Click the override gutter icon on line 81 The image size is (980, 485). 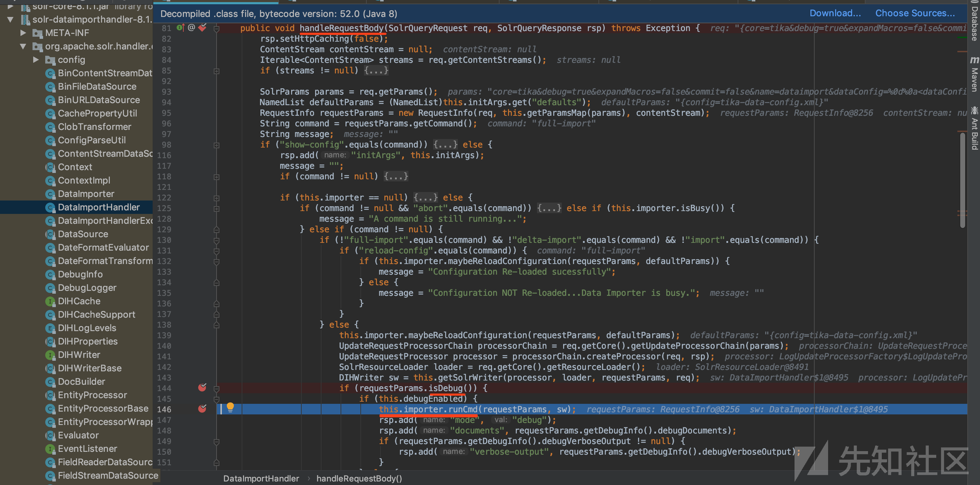(x=180, y=28)
